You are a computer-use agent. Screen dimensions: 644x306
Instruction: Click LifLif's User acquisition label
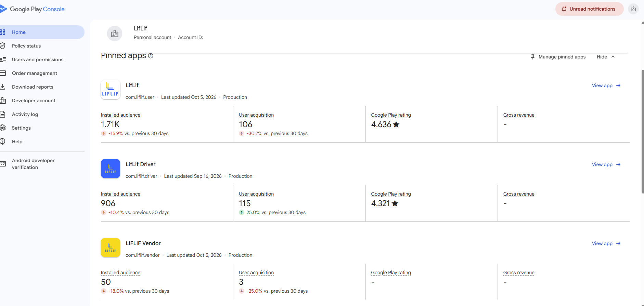coord(256,115)
